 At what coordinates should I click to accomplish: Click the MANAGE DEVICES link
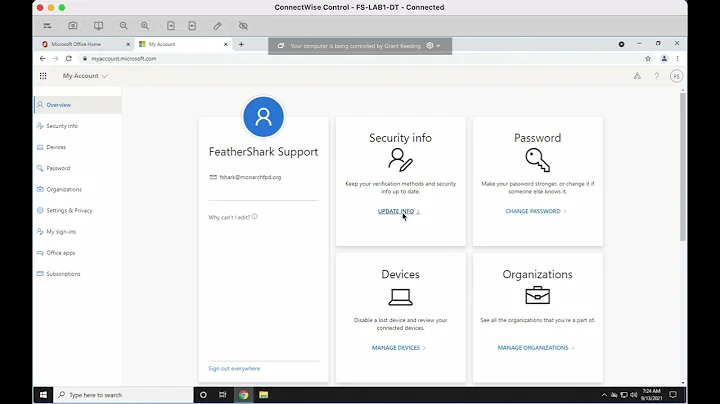click(x=399, y=348)
